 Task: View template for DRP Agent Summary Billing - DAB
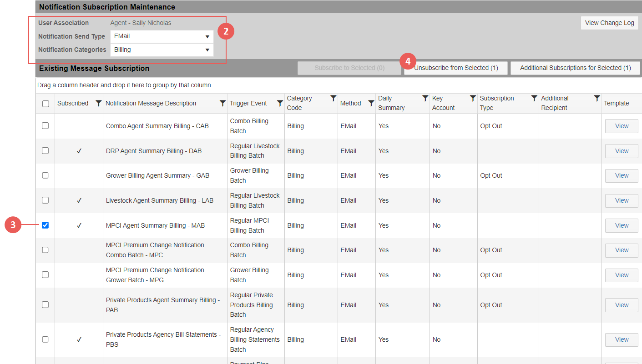click(622, 151)
